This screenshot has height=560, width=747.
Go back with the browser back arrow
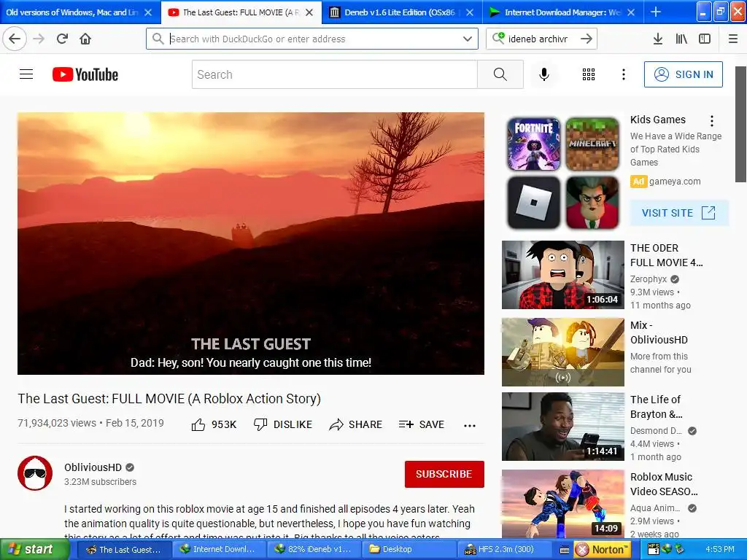point(15,39)
